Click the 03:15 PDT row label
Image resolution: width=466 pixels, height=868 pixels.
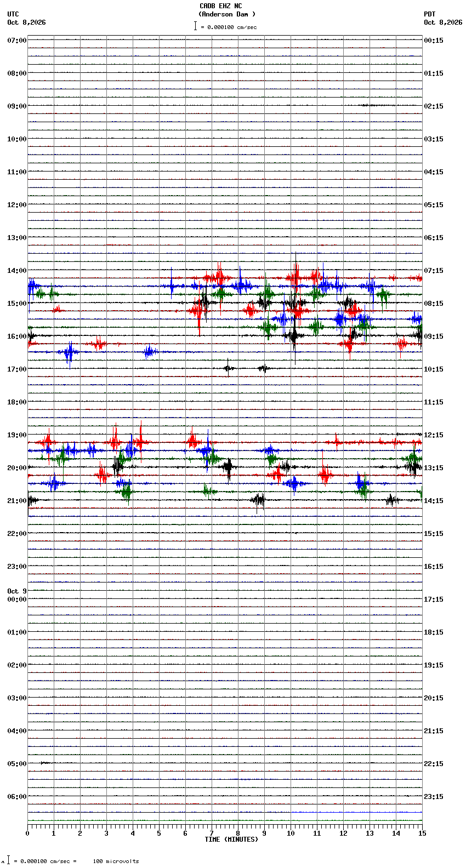(434, 139)
